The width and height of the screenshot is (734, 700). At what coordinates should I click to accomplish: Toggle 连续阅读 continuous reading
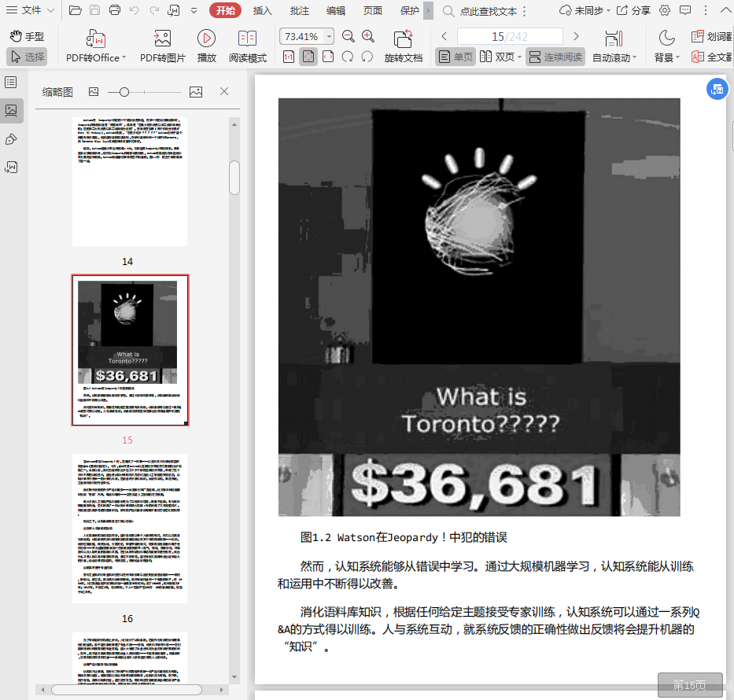(x=555, y=57)
